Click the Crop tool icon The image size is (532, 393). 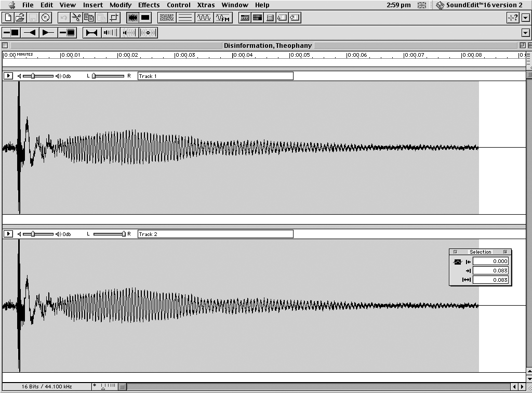pos(114,18)
